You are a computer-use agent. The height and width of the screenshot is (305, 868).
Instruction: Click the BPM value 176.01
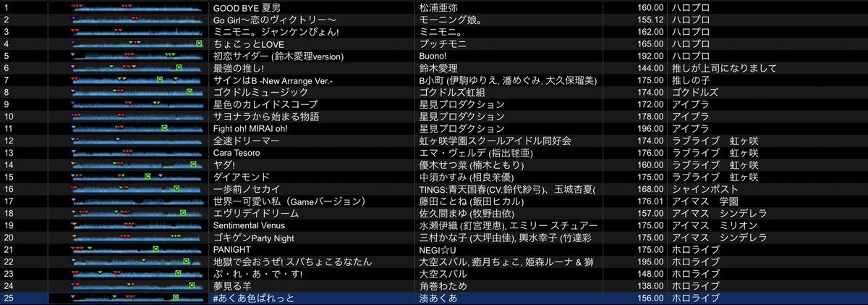[x=650, y=201]
